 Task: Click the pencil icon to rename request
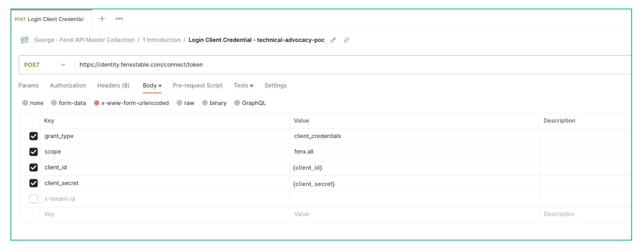click(333, 40)
